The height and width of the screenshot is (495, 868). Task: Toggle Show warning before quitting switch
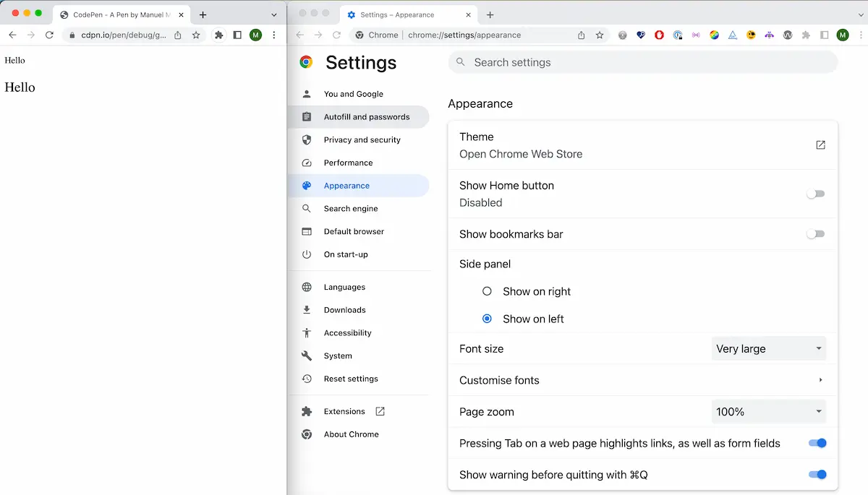(817, 475)
